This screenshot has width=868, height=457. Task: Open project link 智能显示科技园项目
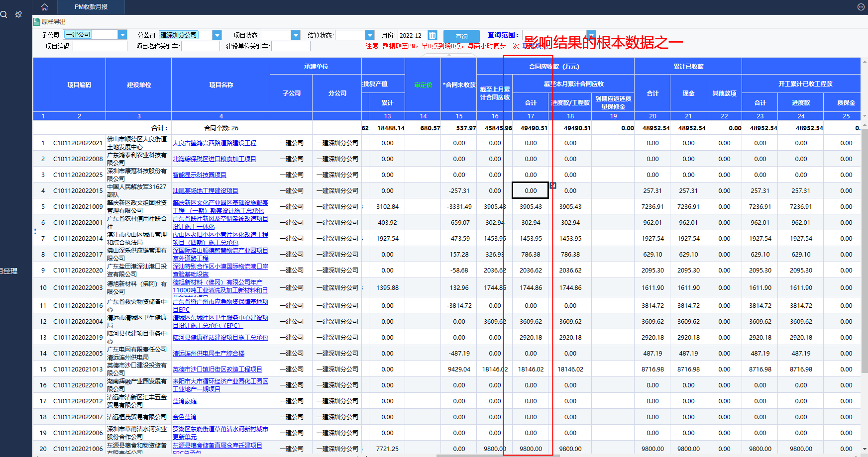[x=200, y=175]
